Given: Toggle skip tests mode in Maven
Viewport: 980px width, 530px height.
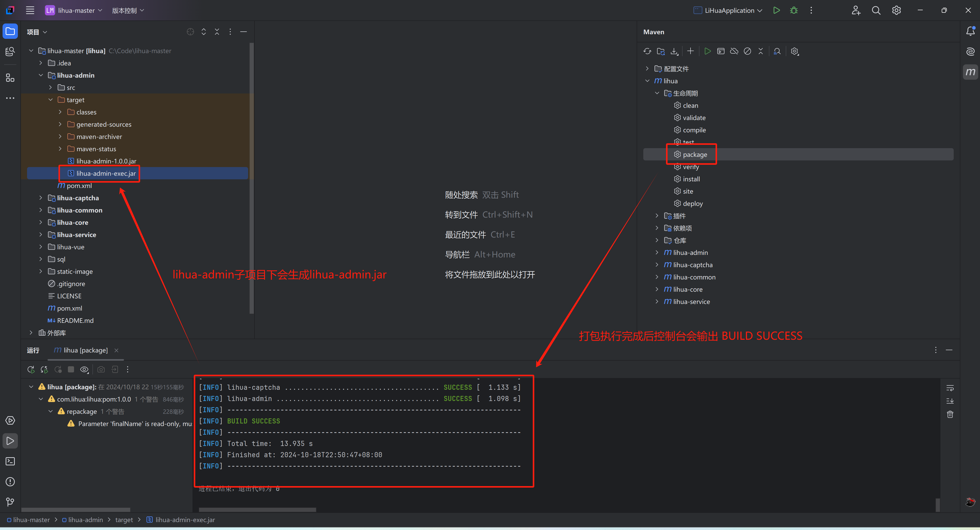Looking at the screenshot, I should point(747,51).
